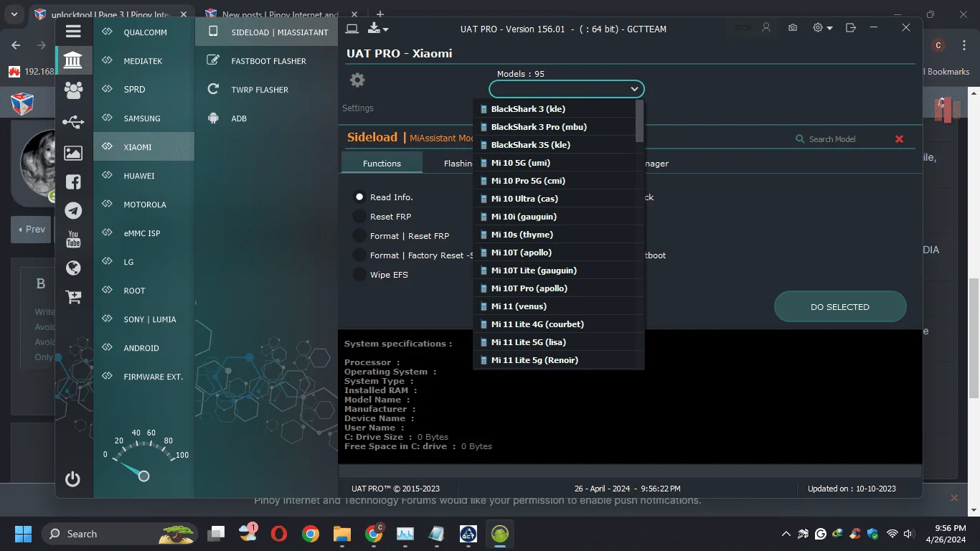Select the USB sidebar icon
The image size is (980, 551).
point(73,122)
